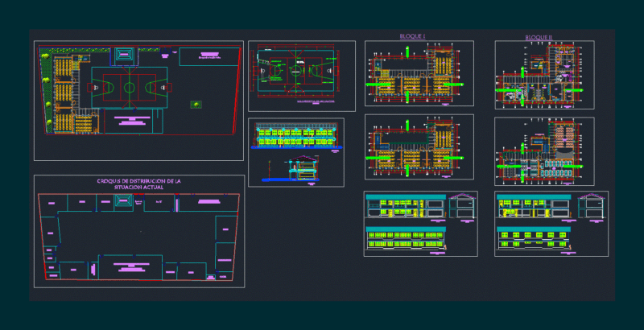Click the center circle in the court detail sheet
The width and height of the screenshot is (644, 330).
click(295, 71)
